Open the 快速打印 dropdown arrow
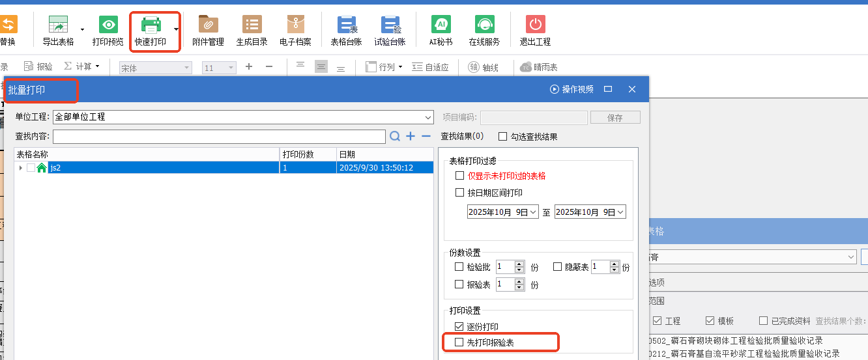Image resolution: width=868 pixels, height=360 pixels. (x=176, y=29)
